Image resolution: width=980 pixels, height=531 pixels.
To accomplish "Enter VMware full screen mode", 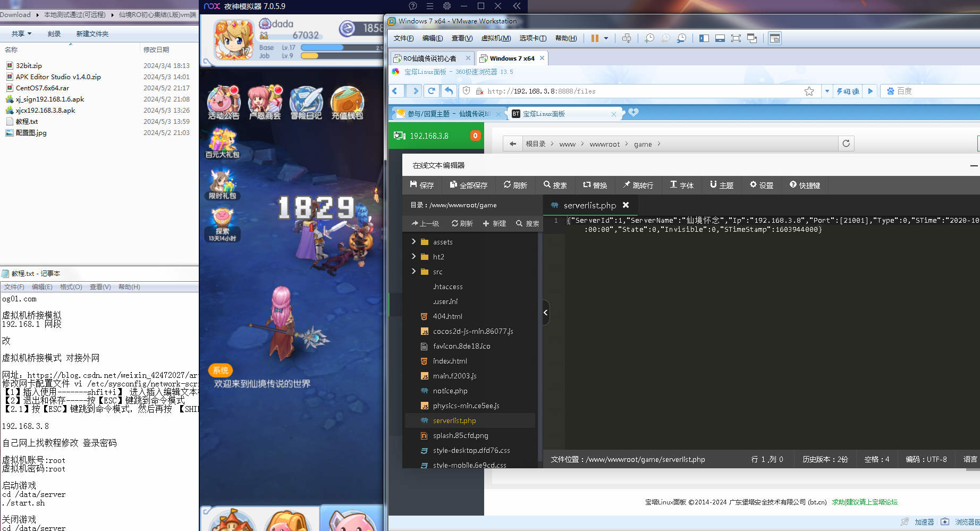I will 736,38.
